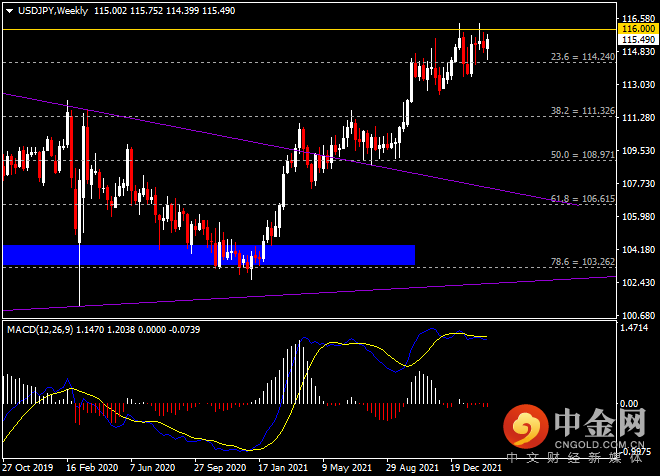Image resolution: width=660 pixels, height=476 pixels.
Task: Select the 61.8 = 106.615 Fibonacci level
Action: coord(583,199)
